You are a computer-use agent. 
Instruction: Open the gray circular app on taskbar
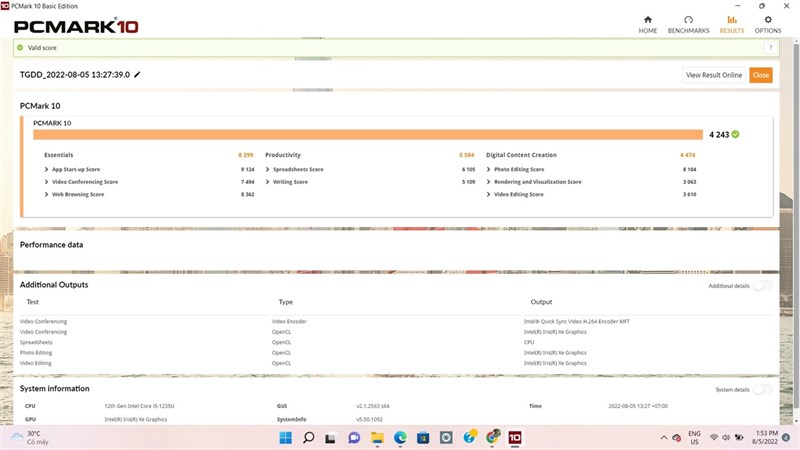point(446,437)
